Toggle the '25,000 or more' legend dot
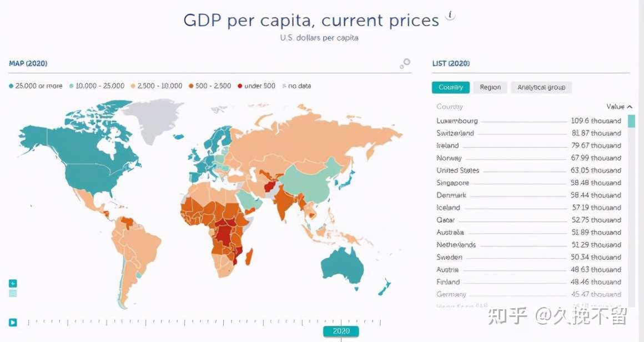 pos(11,86)
